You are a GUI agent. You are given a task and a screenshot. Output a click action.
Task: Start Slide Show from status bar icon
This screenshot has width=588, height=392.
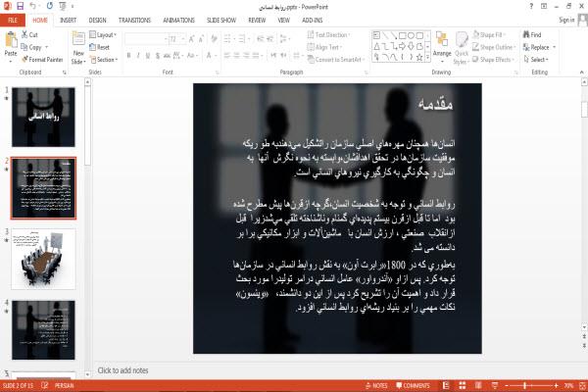click(x=495, y=385)
